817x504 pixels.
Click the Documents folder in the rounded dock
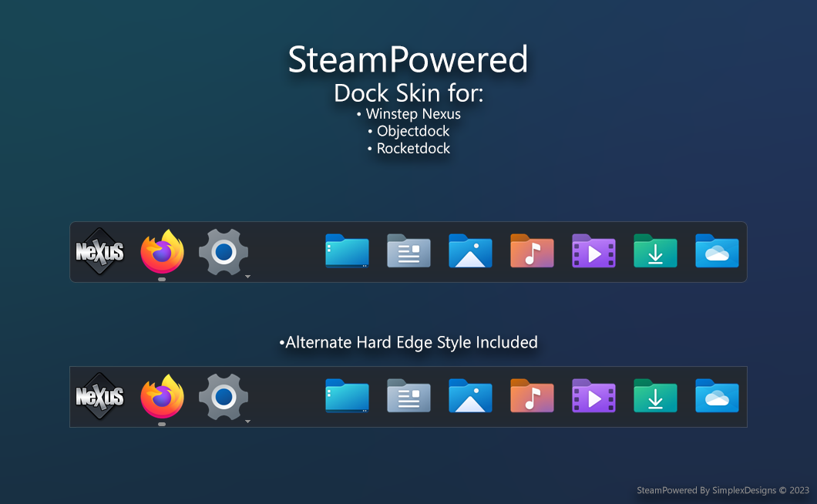408,251
